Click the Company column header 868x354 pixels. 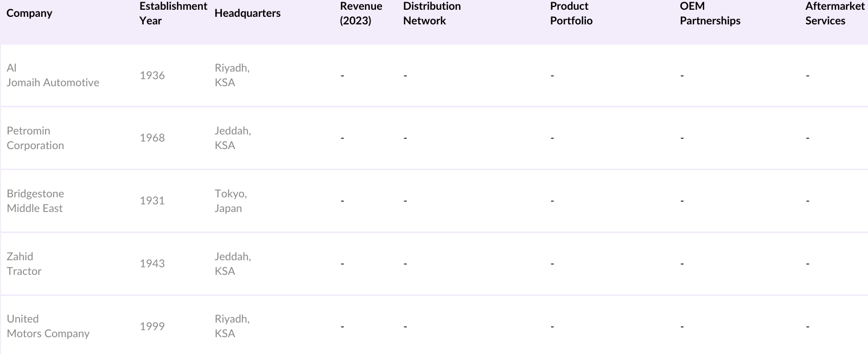[x=29, y=13]
